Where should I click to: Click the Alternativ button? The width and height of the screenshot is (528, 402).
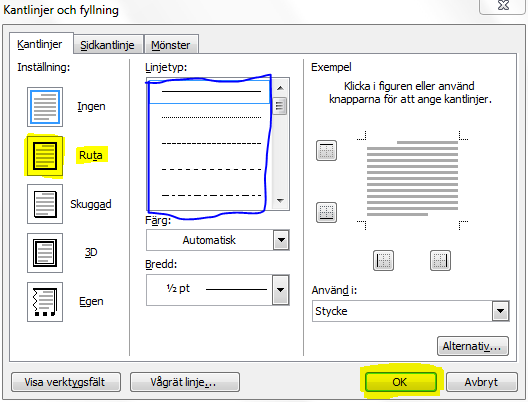pyautogui.click(x=473, y=346)
